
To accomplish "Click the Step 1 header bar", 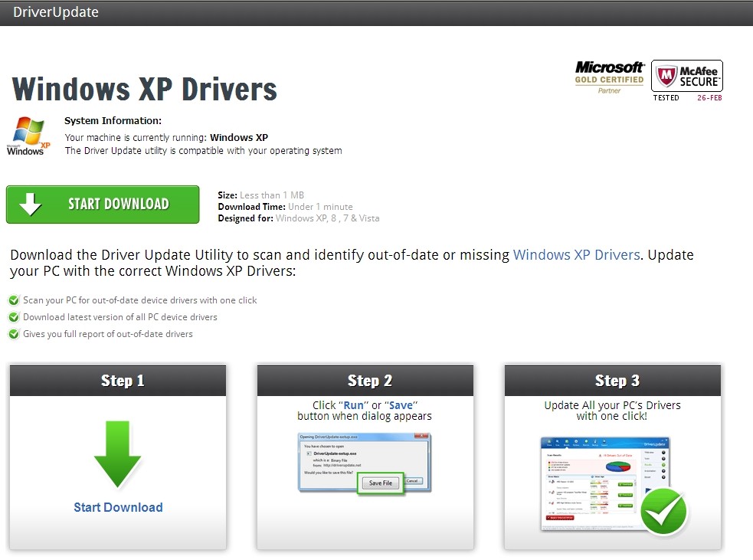I will pyautogui.click(x=118, y=381).
